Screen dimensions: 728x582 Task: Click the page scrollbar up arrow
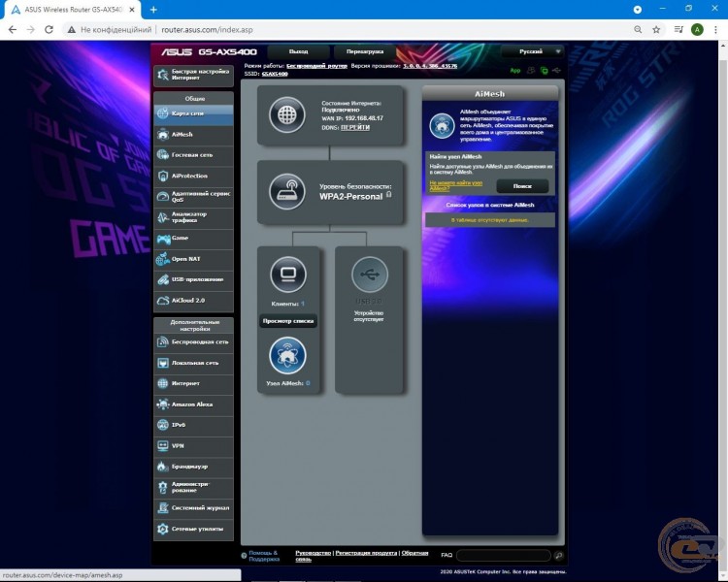coord(723,46)
